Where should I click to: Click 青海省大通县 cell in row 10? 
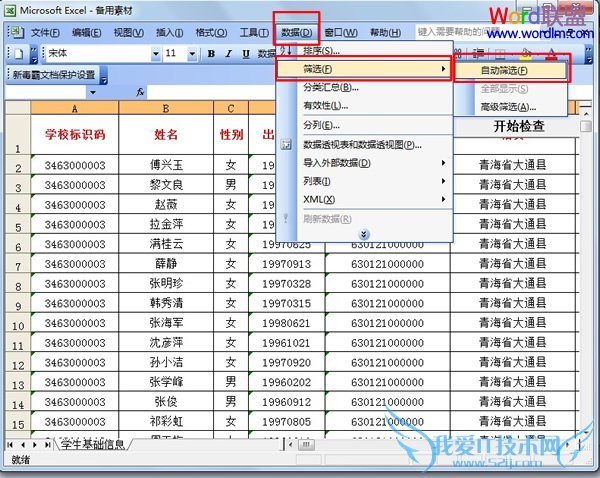click(513, 323)
